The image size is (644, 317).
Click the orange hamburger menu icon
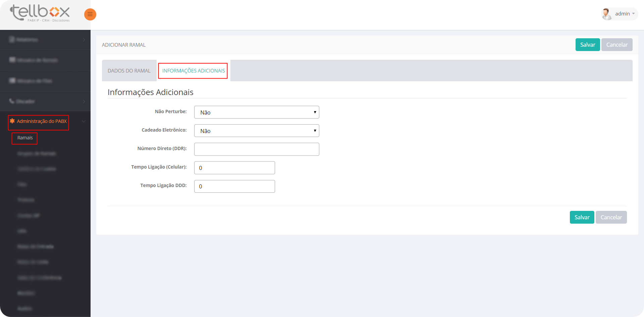(x=90, y=14)
